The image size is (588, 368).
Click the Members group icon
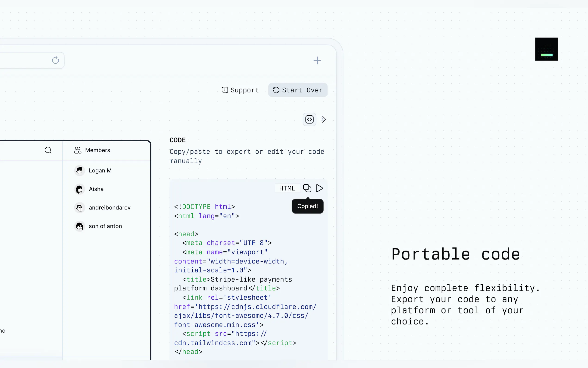[78, 150]
